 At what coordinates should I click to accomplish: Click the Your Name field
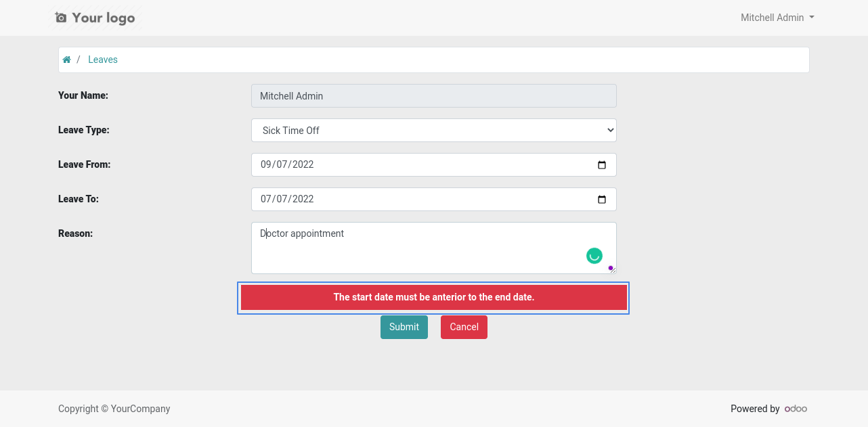(x=434, y=96)
